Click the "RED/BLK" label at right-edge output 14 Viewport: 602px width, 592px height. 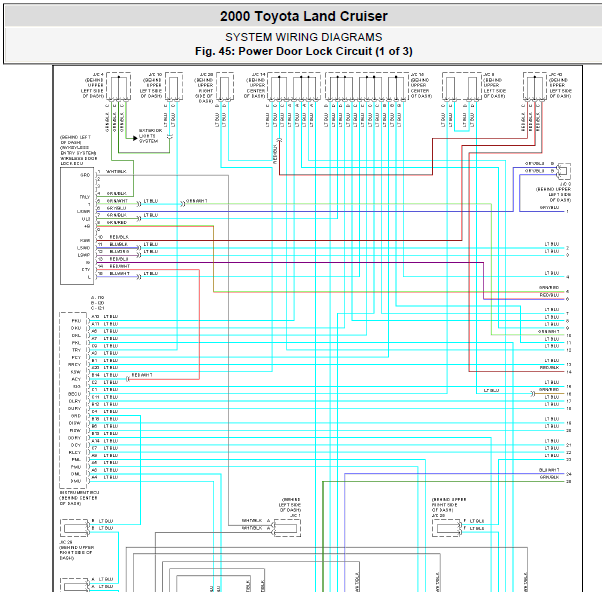point(549,367)
